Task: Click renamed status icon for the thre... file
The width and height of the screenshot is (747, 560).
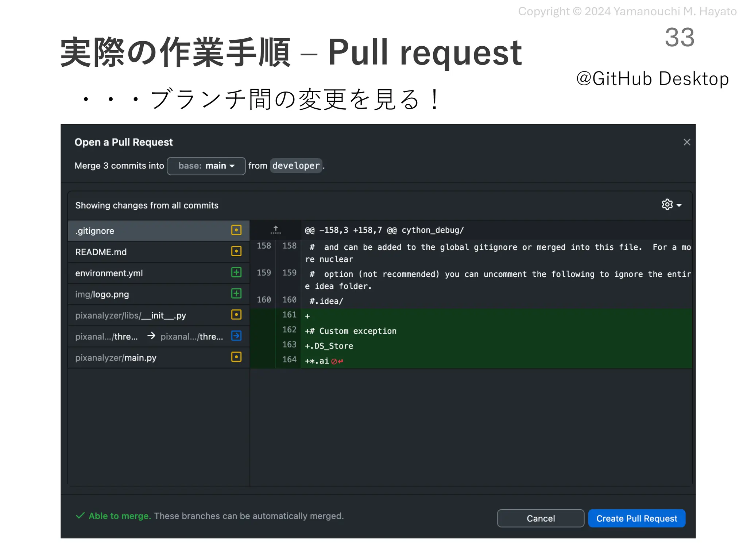Action: pos(236,336)
